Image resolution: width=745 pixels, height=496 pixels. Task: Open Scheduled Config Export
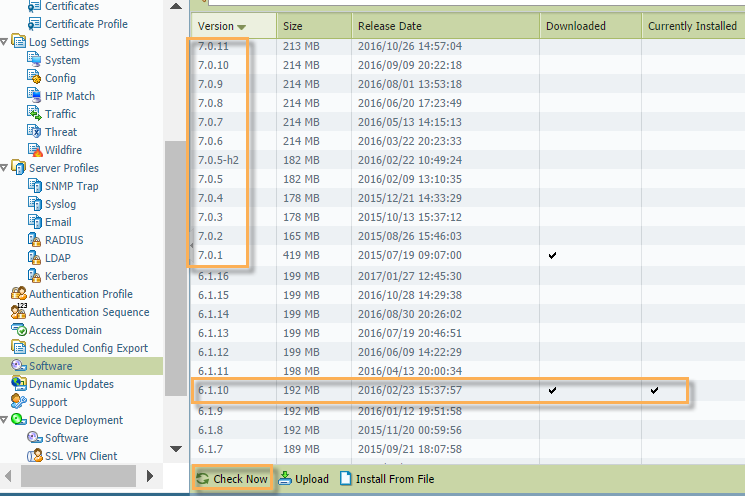coord(88,348)
